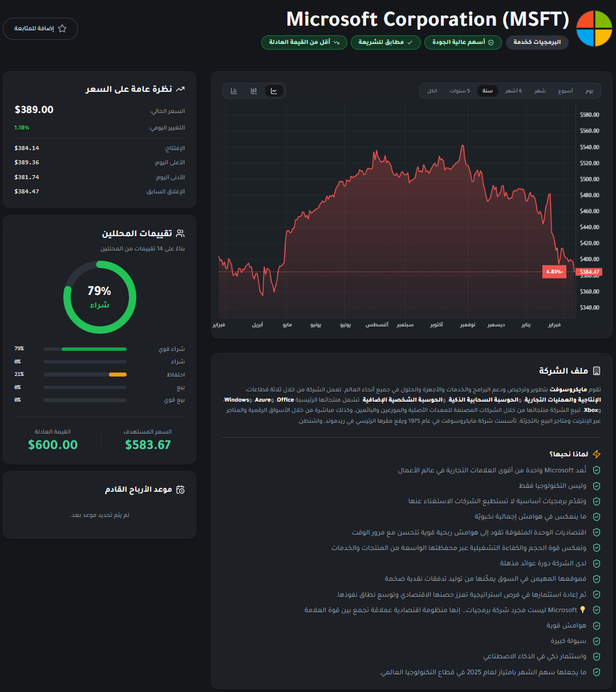
Task: Click the lightning icon beside لماذا نحبها؟
Action: click(x=597, y=454)
